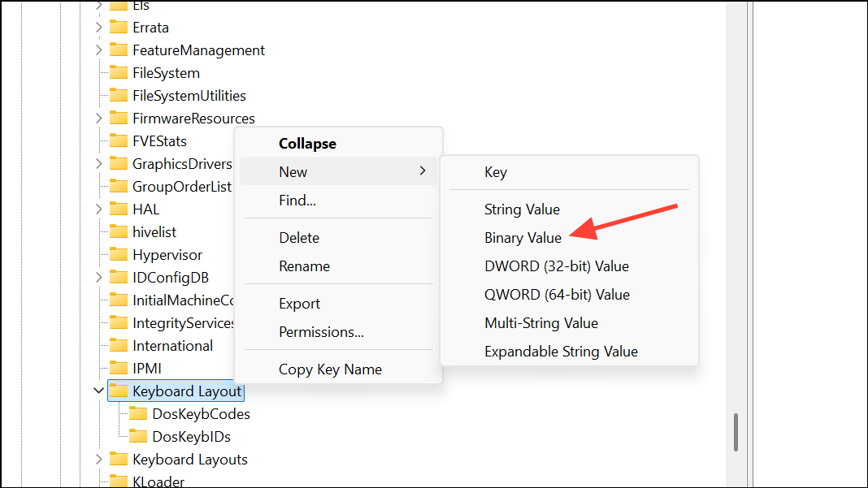Click the International folder icon
This screenshot has height=488, width=868.
point(118,345)
